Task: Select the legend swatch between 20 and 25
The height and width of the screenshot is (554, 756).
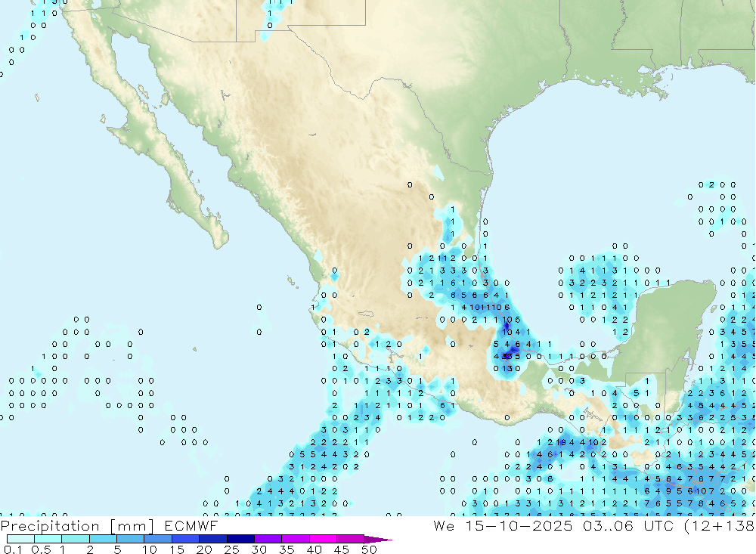Action: pos(212,539)
